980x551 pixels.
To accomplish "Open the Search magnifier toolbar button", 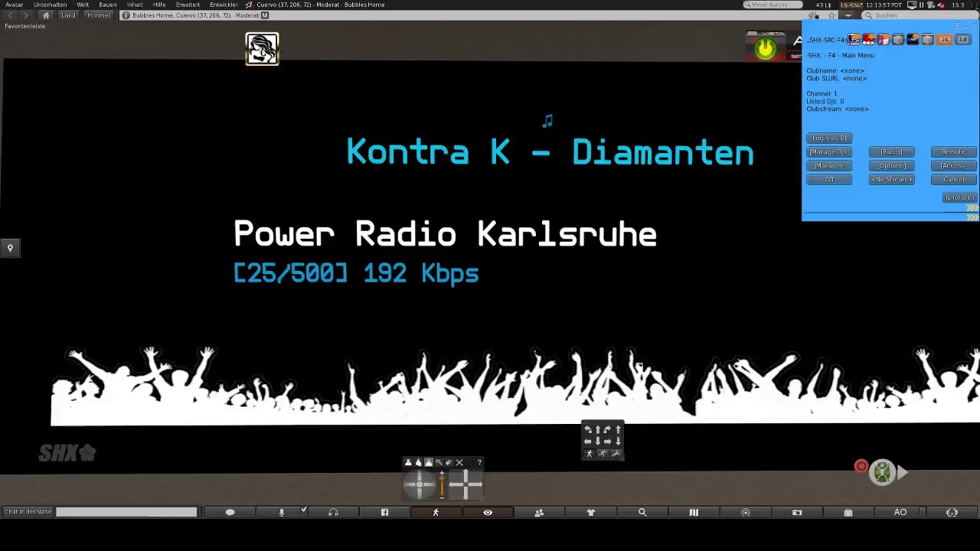I will pyautogui.click(x=642, y=513).
